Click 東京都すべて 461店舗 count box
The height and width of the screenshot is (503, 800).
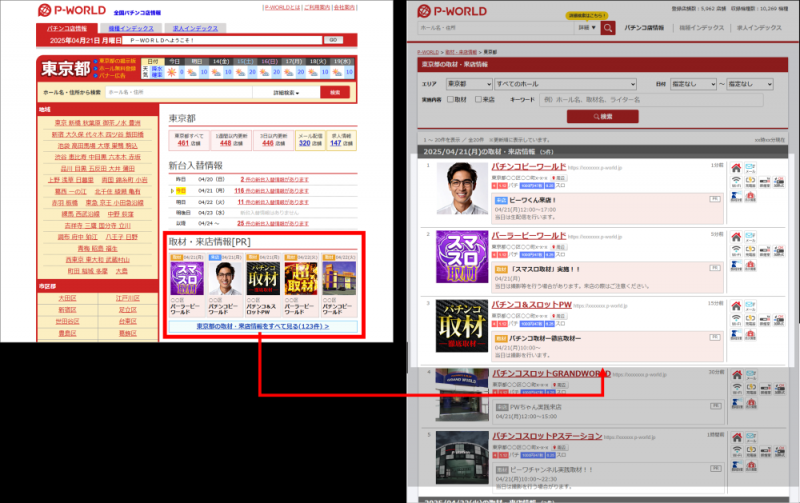pyautogui.click(x=189, y=140)
